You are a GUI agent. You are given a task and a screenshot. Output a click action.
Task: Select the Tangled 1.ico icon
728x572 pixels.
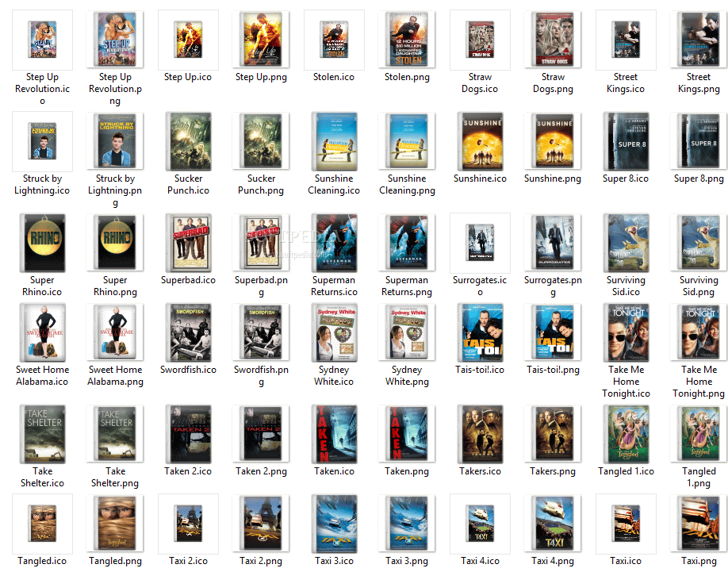tap(626, 434)
